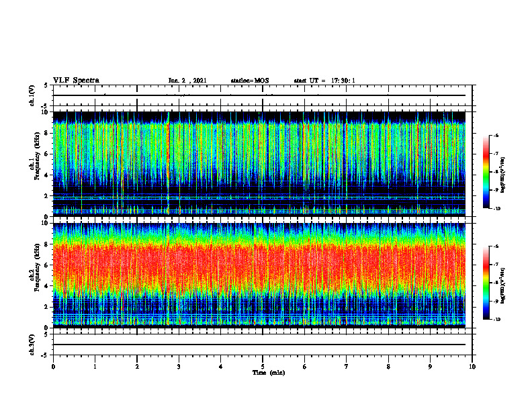532x411 pixels.
Task: Click "-7" label on ch.2 color bar
Action: 496,265
